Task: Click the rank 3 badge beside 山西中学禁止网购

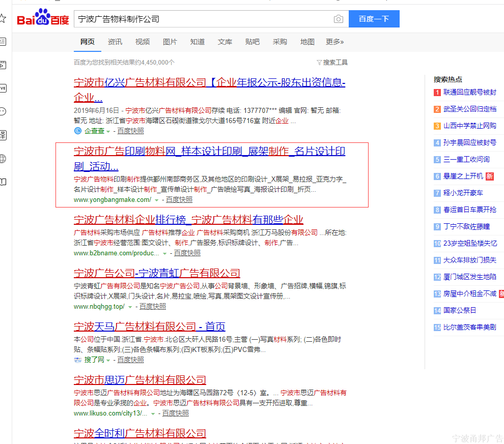Action: click(437, 126)
